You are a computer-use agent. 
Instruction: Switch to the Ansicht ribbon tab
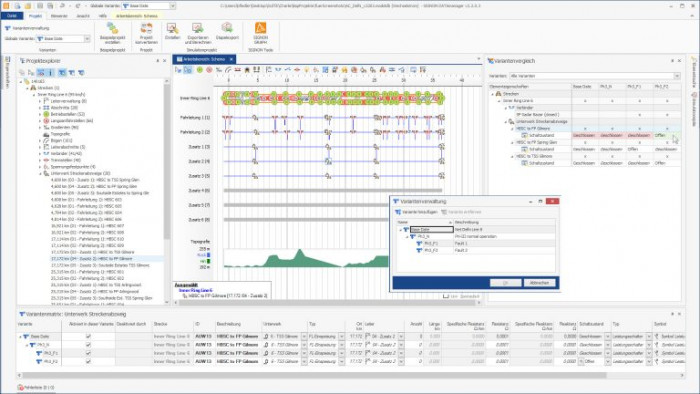[x=83, y=16]
